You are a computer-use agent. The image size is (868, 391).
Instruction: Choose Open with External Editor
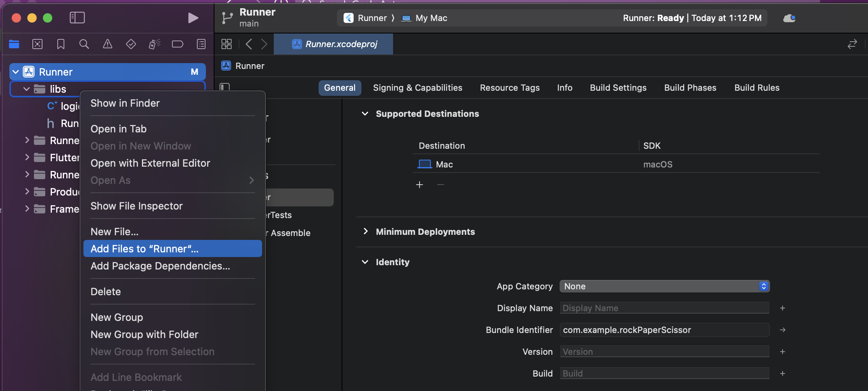coord(172,163)
